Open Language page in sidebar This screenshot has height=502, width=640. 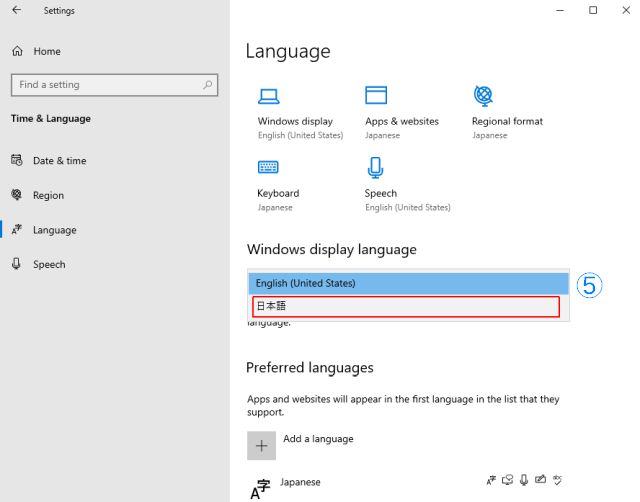click(x=55, y=230)
